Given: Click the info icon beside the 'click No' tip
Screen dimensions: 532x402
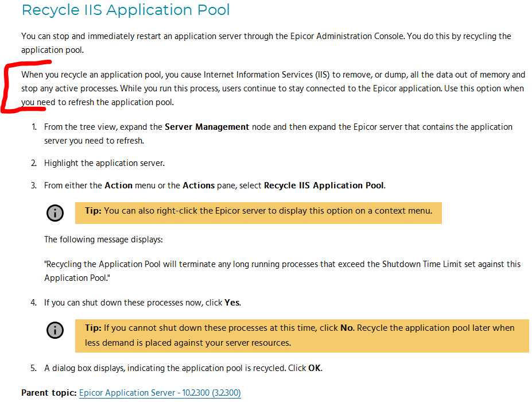Looking at the screenshot, I should 55,330.
